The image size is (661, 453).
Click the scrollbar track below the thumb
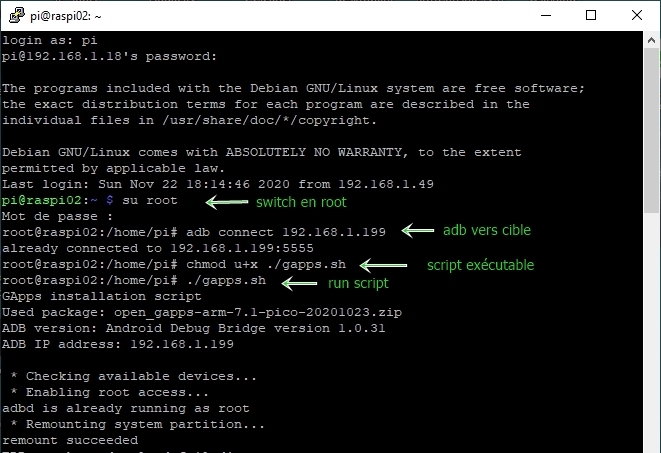[651, 333]
